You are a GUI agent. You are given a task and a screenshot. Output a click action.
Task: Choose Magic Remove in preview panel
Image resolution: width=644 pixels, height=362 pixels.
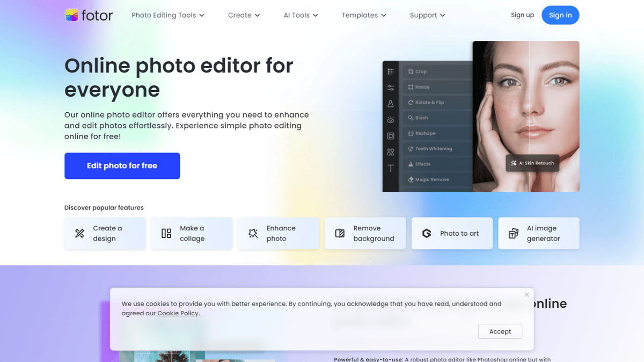click(436, 180)
